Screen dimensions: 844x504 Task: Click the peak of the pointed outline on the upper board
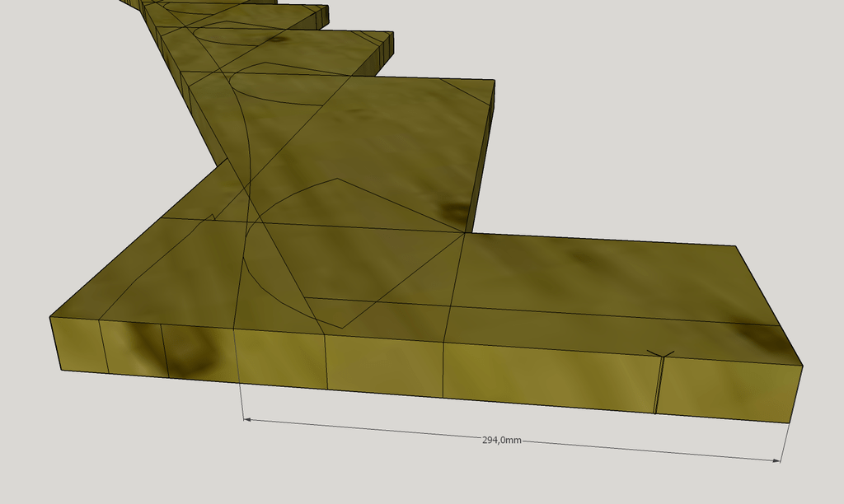pos(336,179)
